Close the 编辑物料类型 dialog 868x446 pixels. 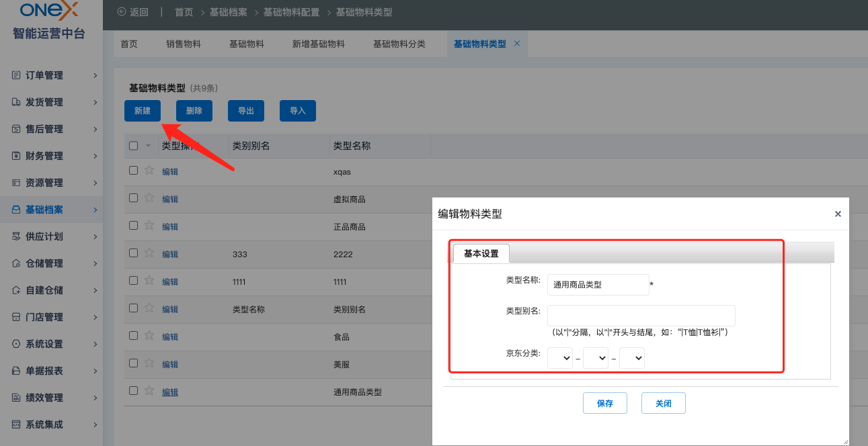point(838,214)
